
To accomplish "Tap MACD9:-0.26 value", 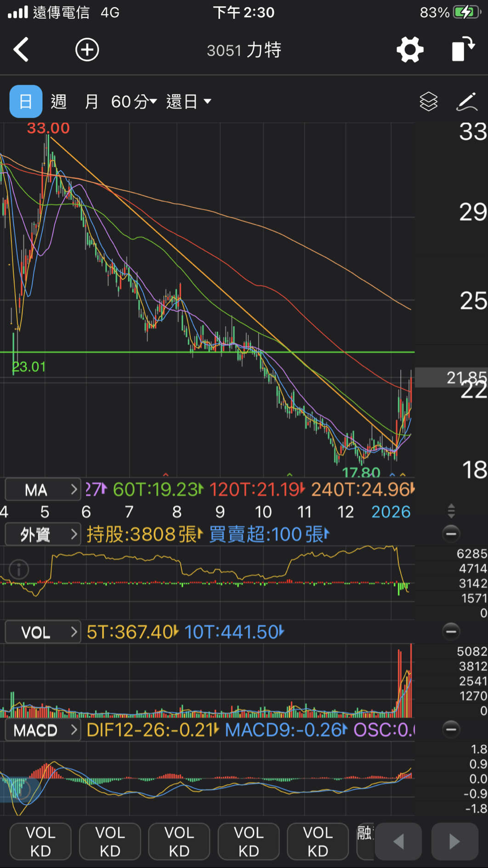I will pyautogui.click(x=286, y=730).
